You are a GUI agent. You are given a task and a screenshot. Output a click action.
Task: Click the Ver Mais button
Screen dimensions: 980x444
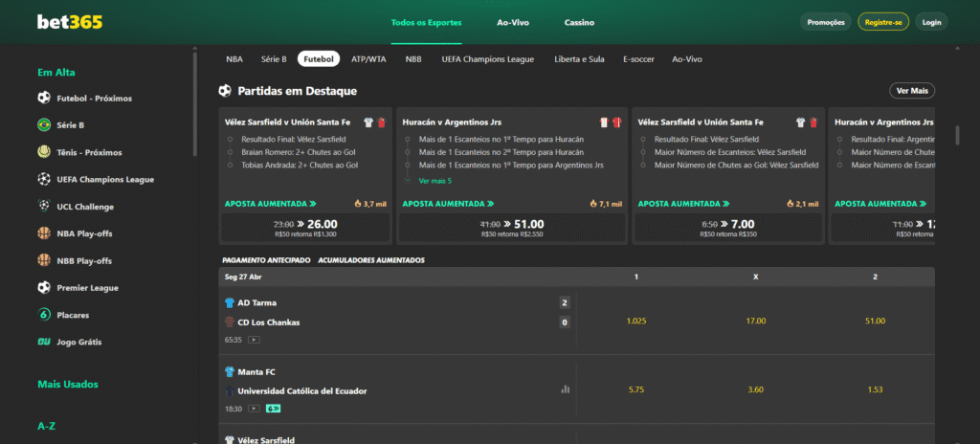(x=912, y=91)
